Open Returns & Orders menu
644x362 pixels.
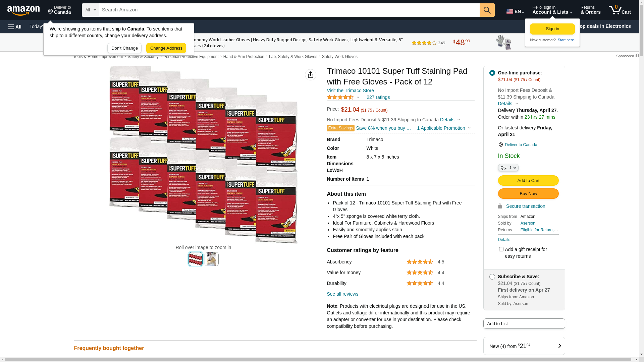click(x=590, y=10)
